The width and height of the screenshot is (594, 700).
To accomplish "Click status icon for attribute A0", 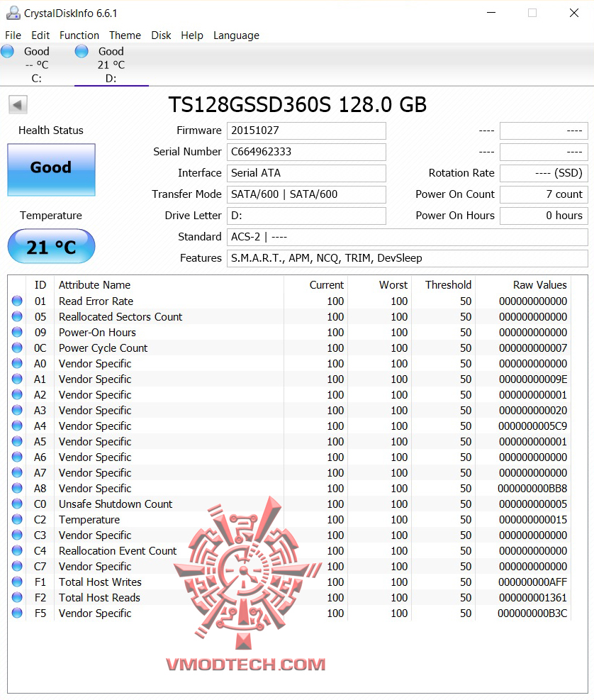I will [x=17, y=363].
